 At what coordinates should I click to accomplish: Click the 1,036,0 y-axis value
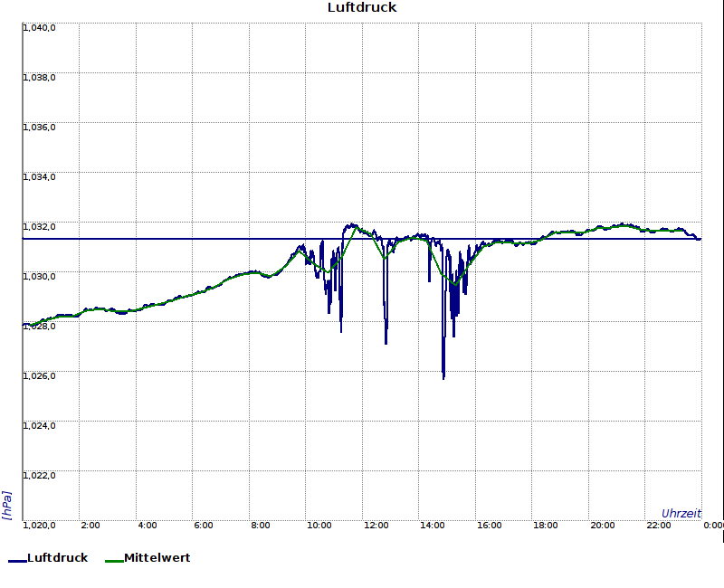tap(39, 128)
